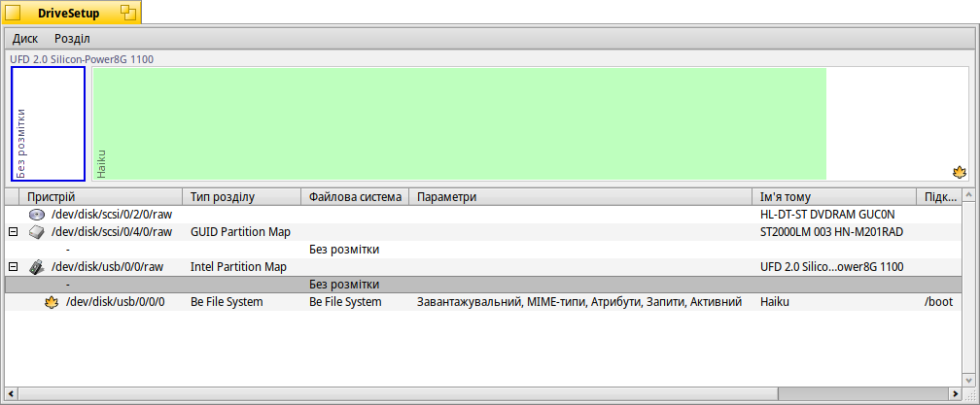Select the /dev/disk/usb/0/0/0 partition row
The height and width of the screenshot is (405, 980).
pyautogui.click(x=483, y=302)
